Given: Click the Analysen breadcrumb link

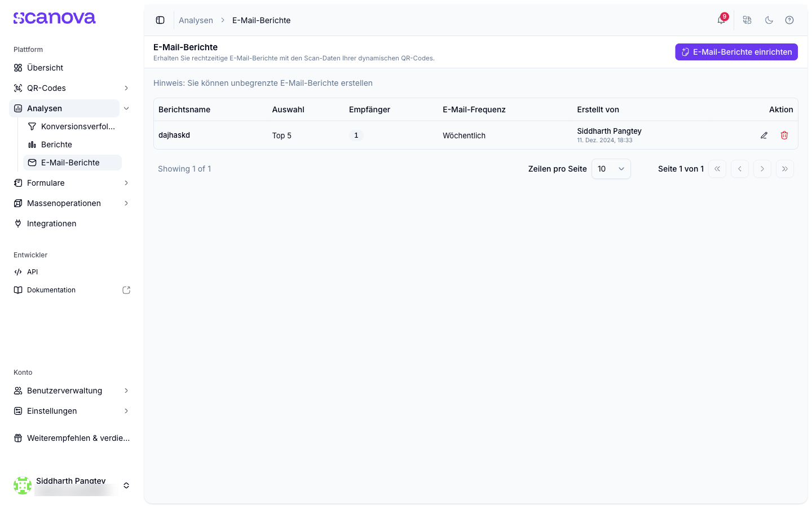Looking at the screenshot, I should click(x=196, y=20).
